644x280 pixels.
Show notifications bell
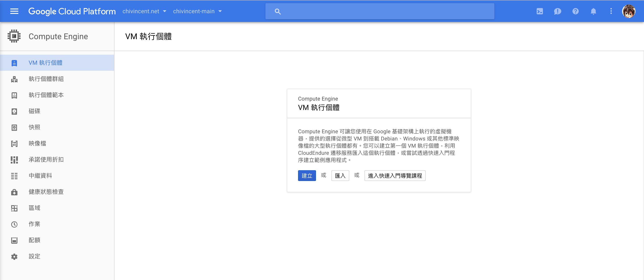click(x=593, y=11)
